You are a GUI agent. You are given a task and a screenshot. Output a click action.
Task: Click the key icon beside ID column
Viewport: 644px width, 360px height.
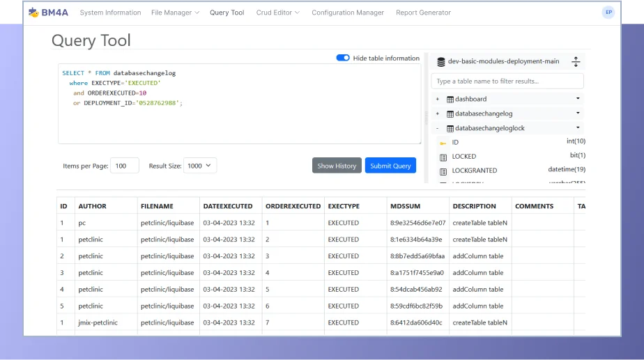pyautogui.click(x=443, y=143)
